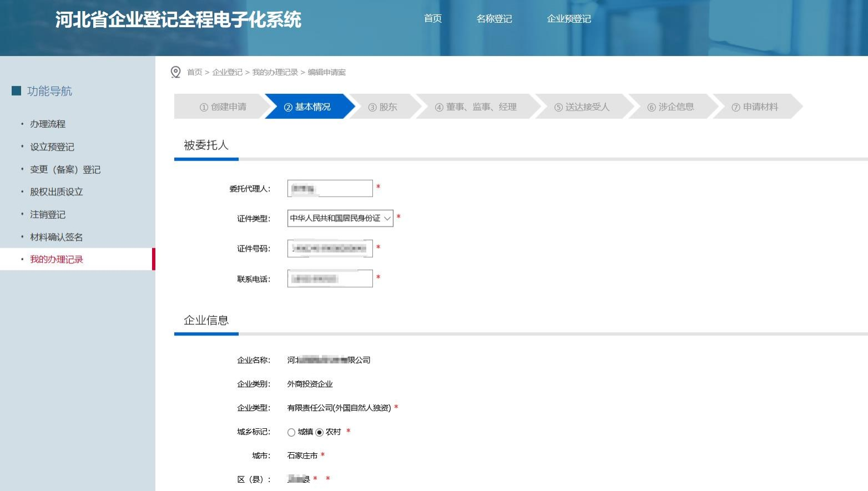This screenshot has width=868, height=491.
Task: Go to step ① 创建申请
Action: pos(223,107)
